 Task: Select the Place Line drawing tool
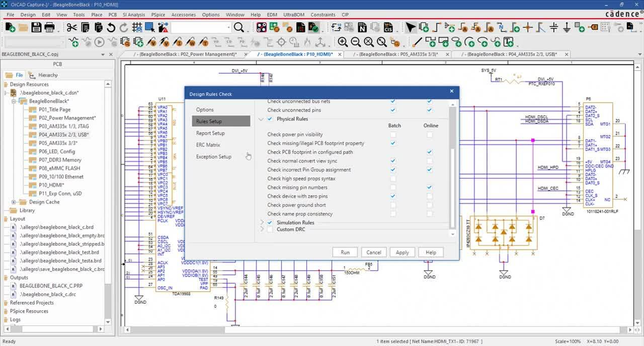(418, 42)
